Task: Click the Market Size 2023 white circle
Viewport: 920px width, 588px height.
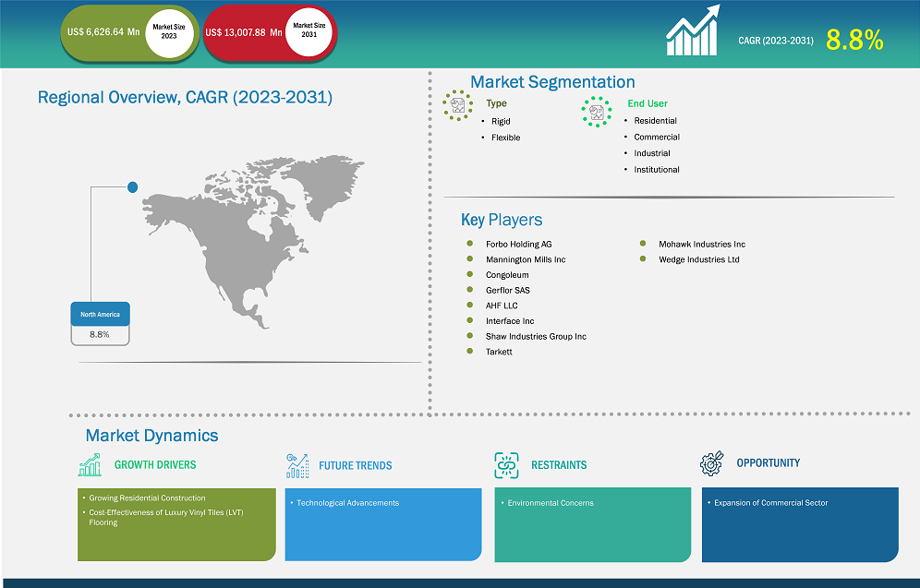Action: click(x=169, y=32)
